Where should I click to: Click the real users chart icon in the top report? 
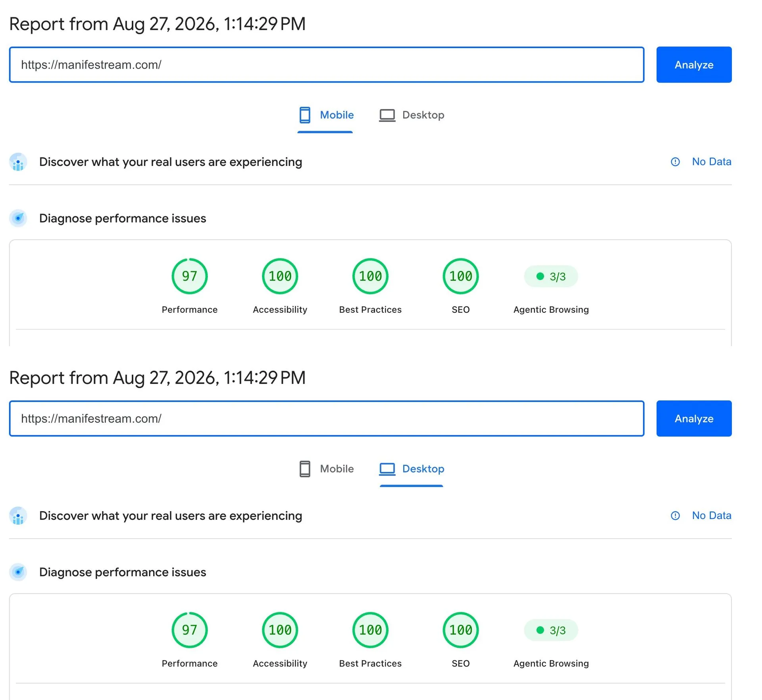[18, 162]
